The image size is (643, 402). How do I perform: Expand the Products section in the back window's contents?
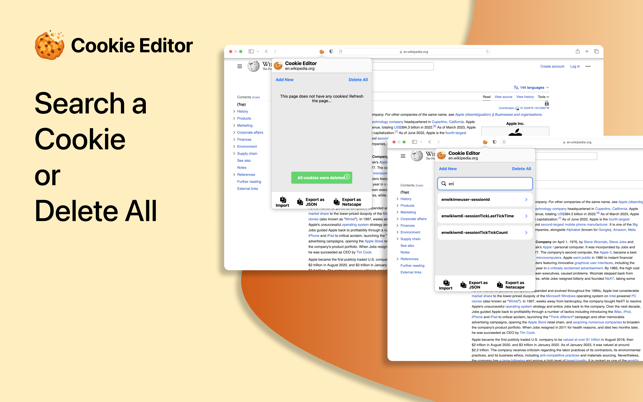(234, 119)
